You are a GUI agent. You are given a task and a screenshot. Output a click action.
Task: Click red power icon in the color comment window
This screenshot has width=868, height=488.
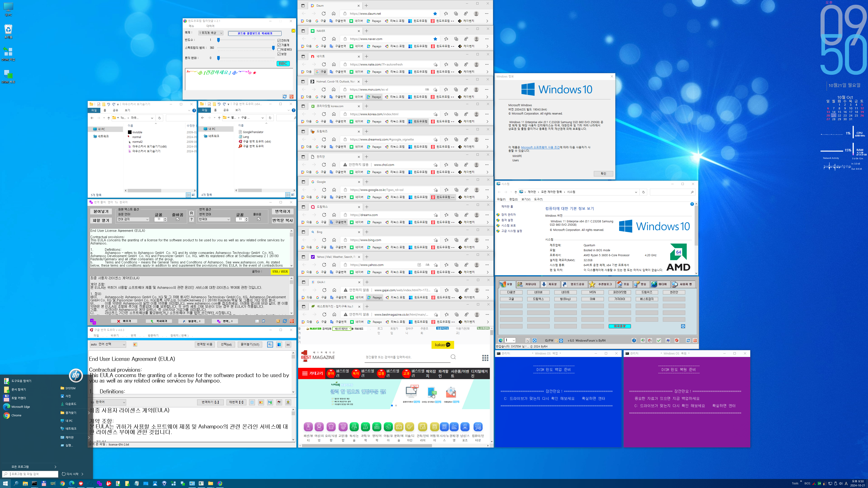click(291, 97)
